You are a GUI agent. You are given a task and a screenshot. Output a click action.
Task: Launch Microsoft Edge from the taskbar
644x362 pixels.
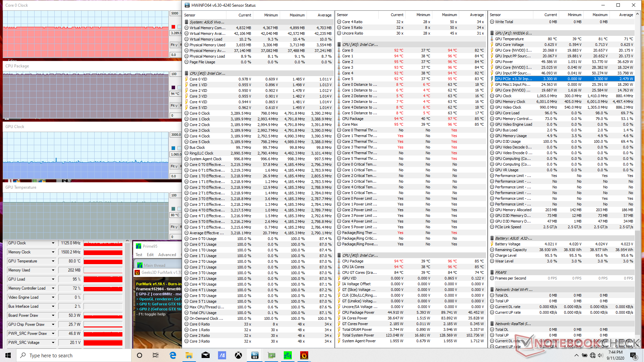pyautogui.click(x=173, y=355)
